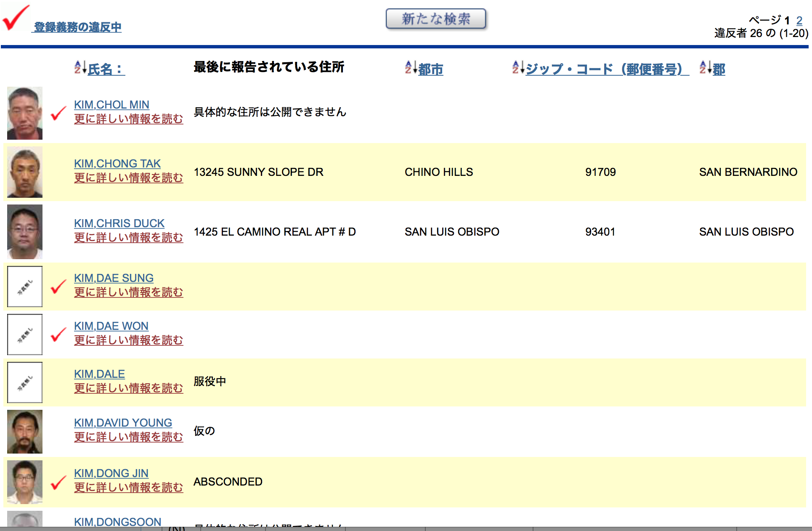Open the KIM,CHOL MIN name link
Screen dimensions: 812x531
click(111, 105)
